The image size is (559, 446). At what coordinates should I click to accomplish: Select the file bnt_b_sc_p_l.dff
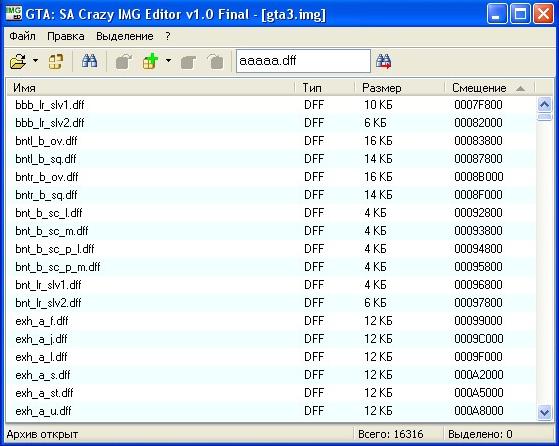55,249
